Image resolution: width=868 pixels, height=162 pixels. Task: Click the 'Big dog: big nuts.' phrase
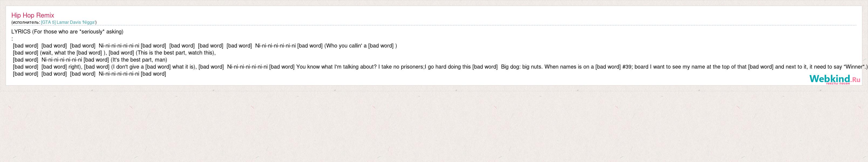pos(522,67)
